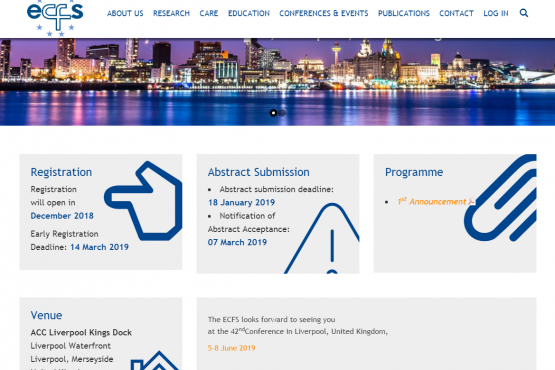Open the About Us menu
The image size is (555, 370).
pyautogui.click(x=125, y=13)
